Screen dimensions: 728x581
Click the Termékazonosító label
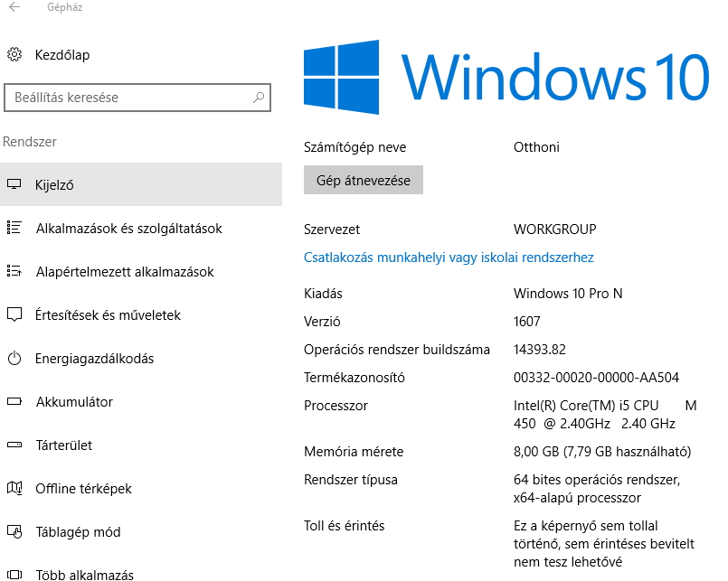354,378
